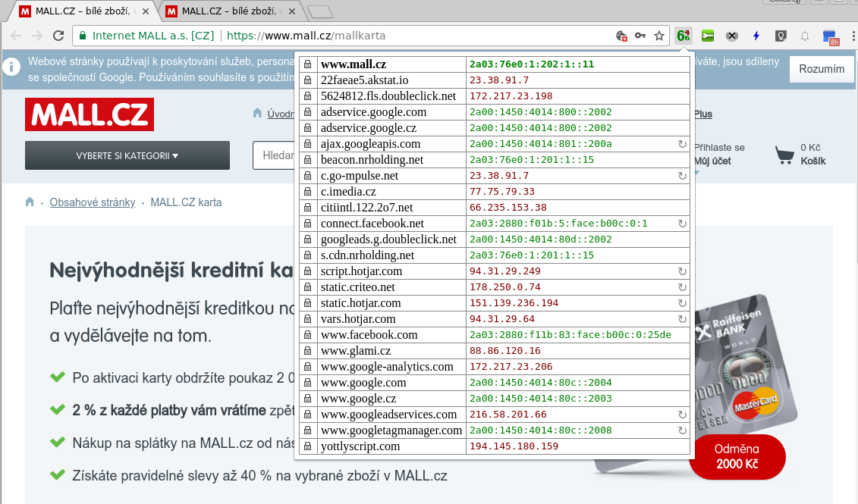Click the Úvodní navigation link
This screenshot has height=504, width=858.
280,114
